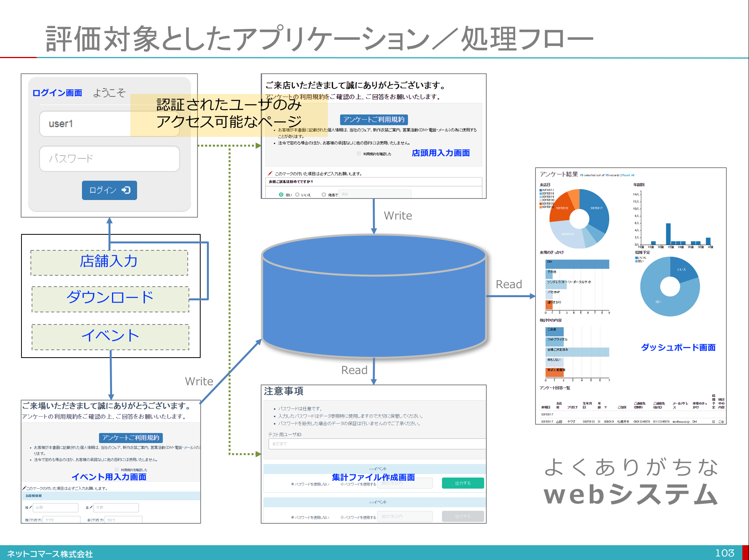Select パスワードを使用する radio beside gray 出力する button
Image resolution: width=749 pixels, height=560 pixels.
[x=342, y=517]
